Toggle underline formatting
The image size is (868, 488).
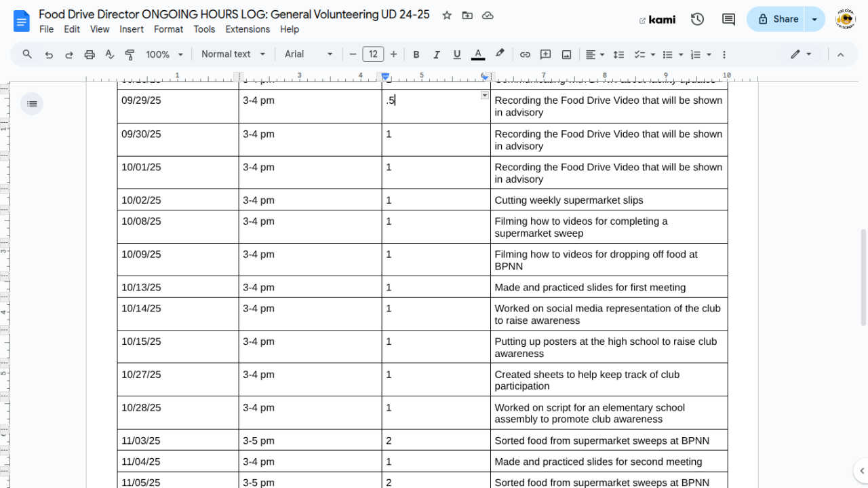(457, 54)
